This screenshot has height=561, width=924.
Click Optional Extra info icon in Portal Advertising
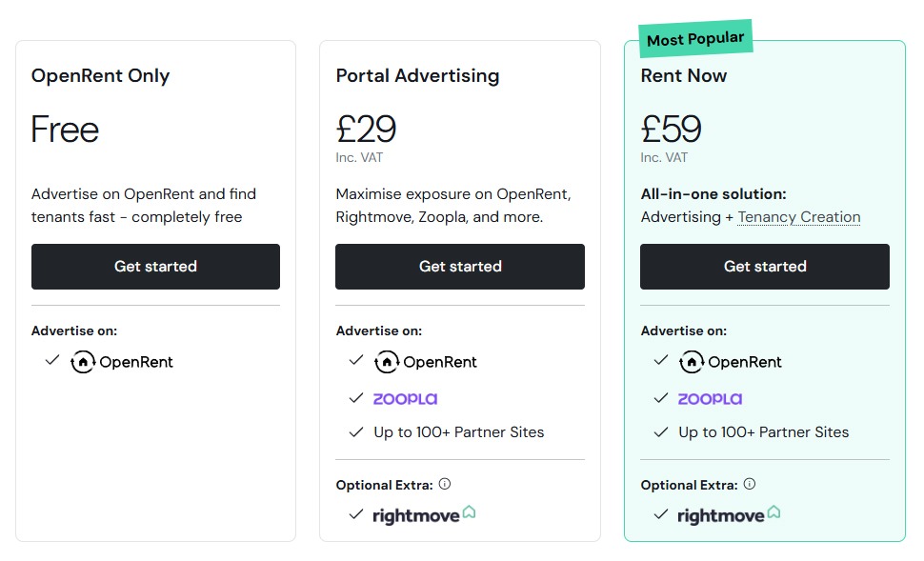[445, 485]
